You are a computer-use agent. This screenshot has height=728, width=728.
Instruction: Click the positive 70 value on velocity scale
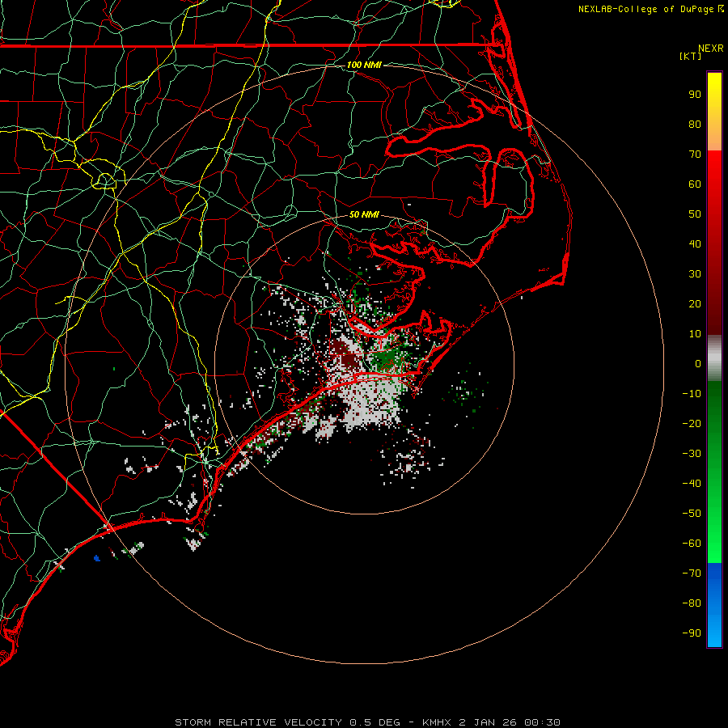pos(695,154)
